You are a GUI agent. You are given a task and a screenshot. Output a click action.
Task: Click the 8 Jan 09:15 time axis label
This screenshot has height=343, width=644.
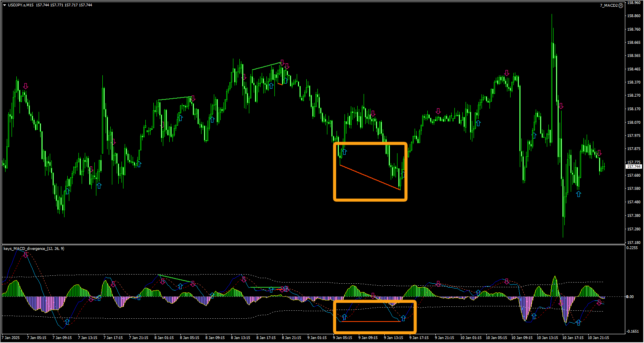pyautogui.click(x=215, y=338)
